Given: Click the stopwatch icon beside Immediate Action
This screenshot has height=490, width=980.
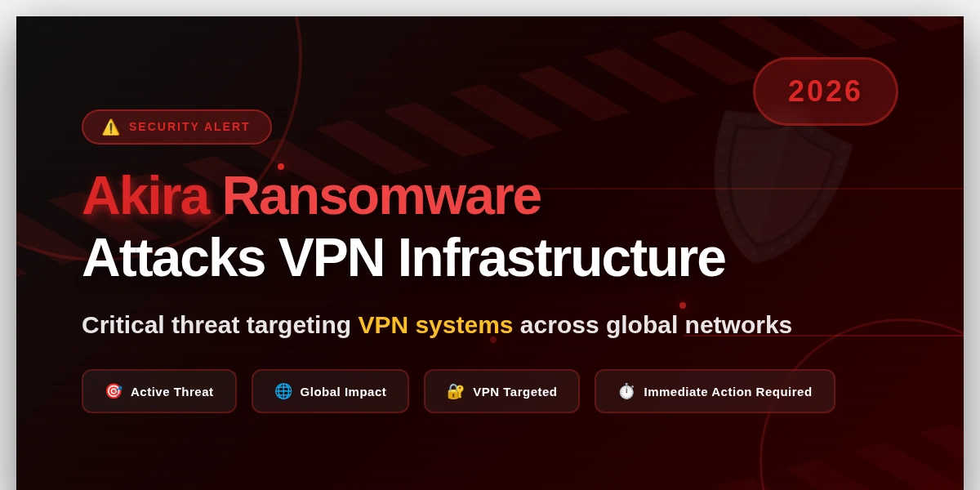Looking at the screenshot, I should point(626,391).
